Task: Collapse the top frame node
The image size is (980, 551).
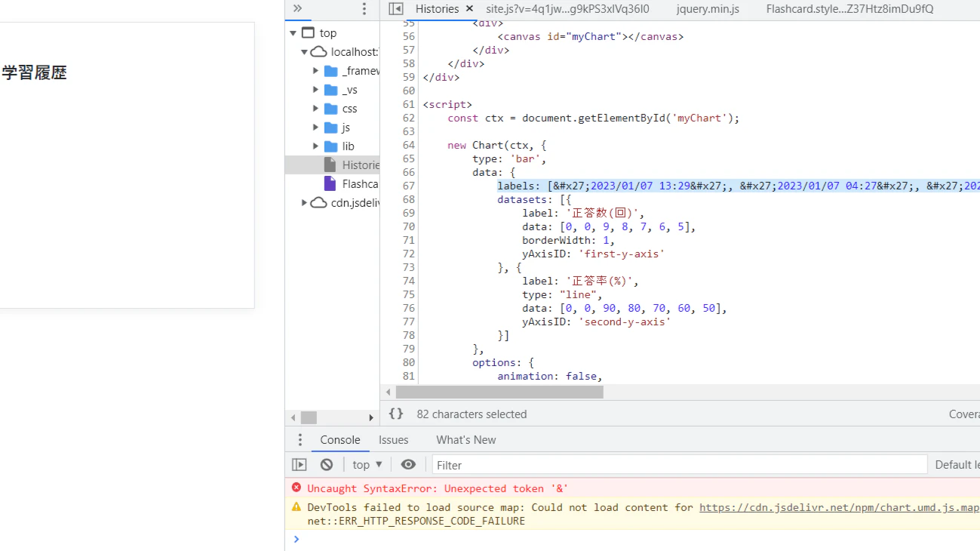Action: pos(293,33)
